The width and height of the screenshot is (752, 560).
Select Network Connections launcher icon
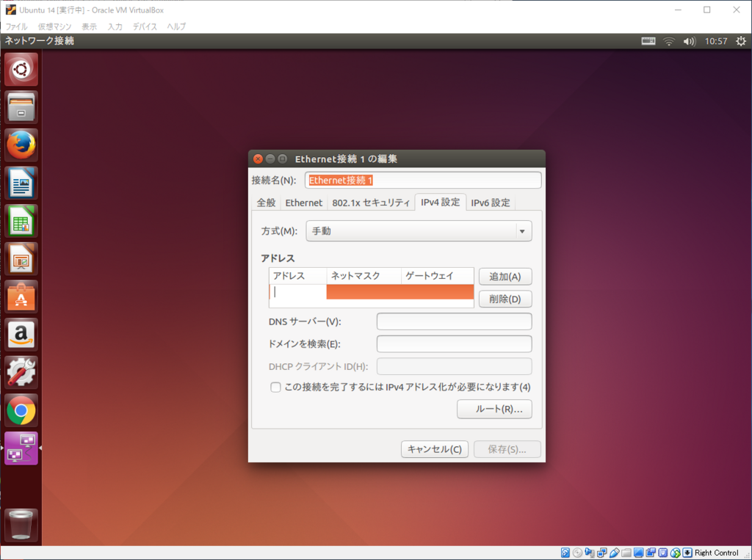tap(21, 448)
